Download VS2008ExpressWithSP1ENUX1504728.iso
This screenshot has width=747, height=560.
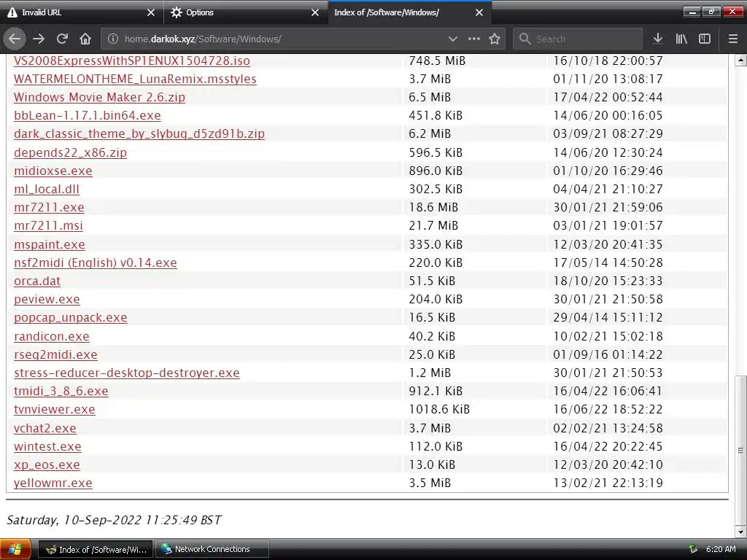pos(131,61)
